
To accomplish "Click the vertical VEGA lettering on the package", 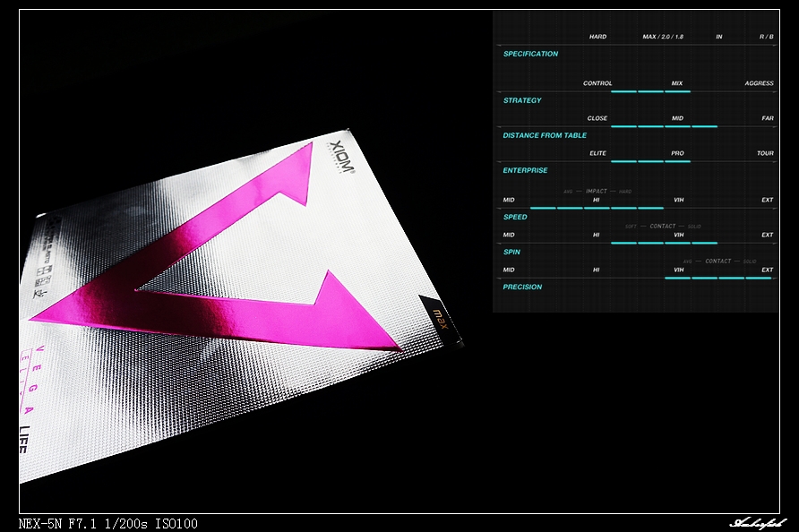I will tap(33, 380).
